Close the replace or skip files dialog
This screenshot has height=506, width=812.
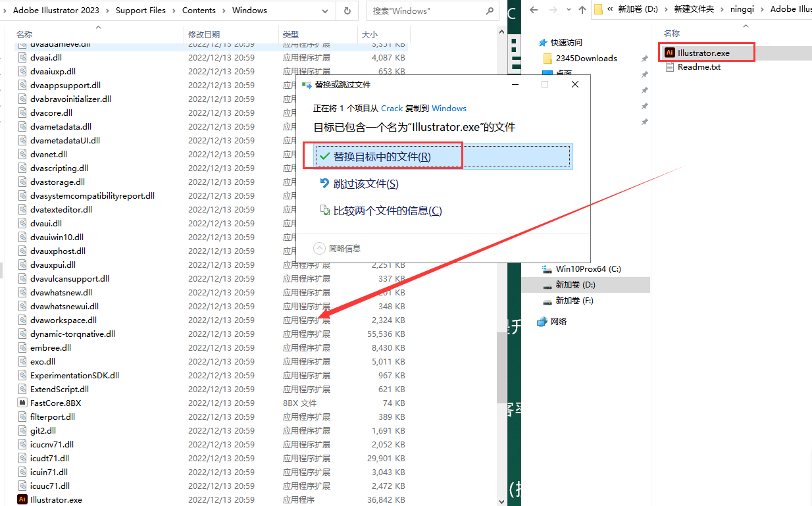(x=575, y=85)
